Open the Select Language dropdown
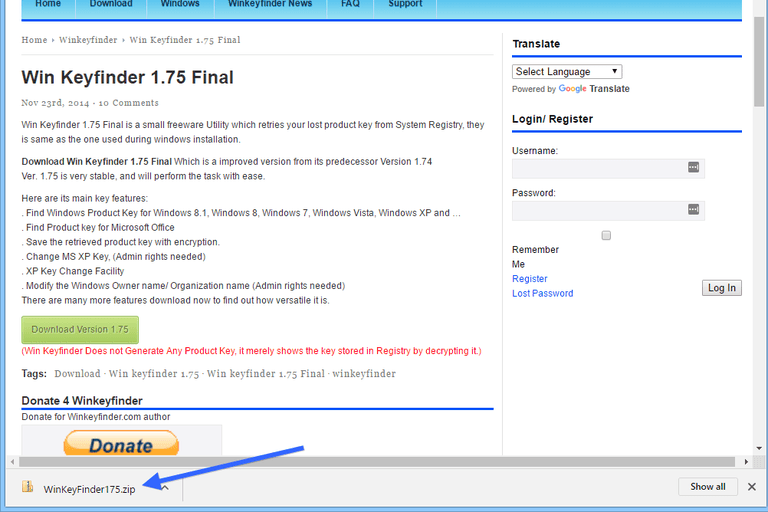 coord(567,72)
